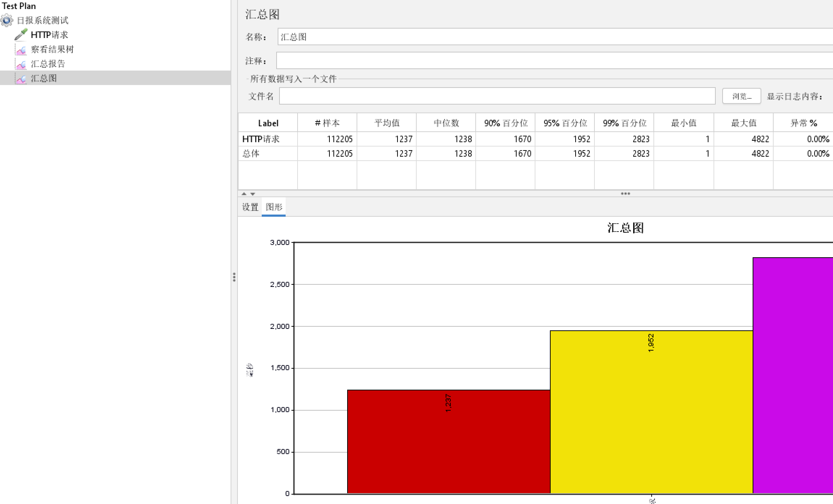This screenshot has width=833, height=504.
Task: Focus the 注释 input field
Action: (555, 60)
